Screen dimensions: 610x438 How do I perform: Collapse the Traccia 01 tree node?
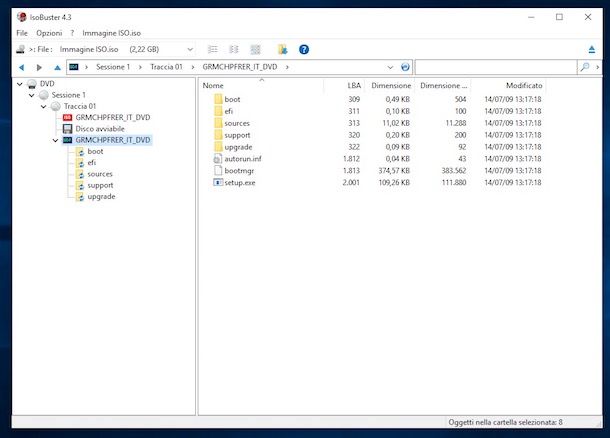click(x=44, y=106)
